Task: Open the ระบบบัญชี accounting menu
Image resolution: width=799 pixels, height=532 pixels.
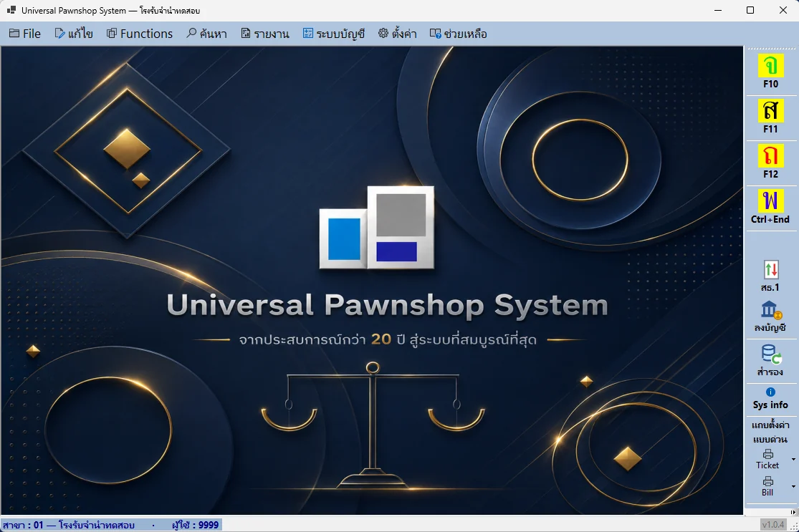Action: tap(334, 34)
